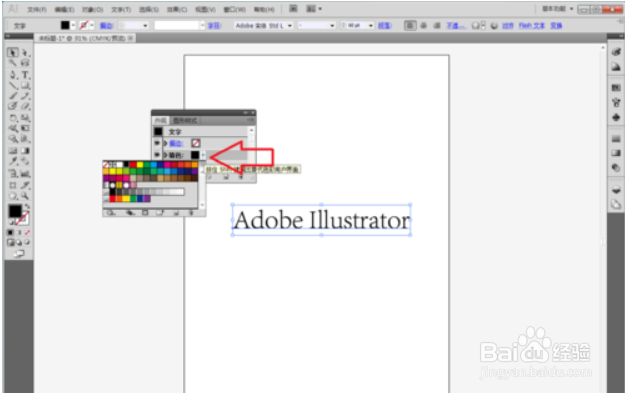625x393 pixels.
Task: Select the Pencil tool
Action: point(26,96)
